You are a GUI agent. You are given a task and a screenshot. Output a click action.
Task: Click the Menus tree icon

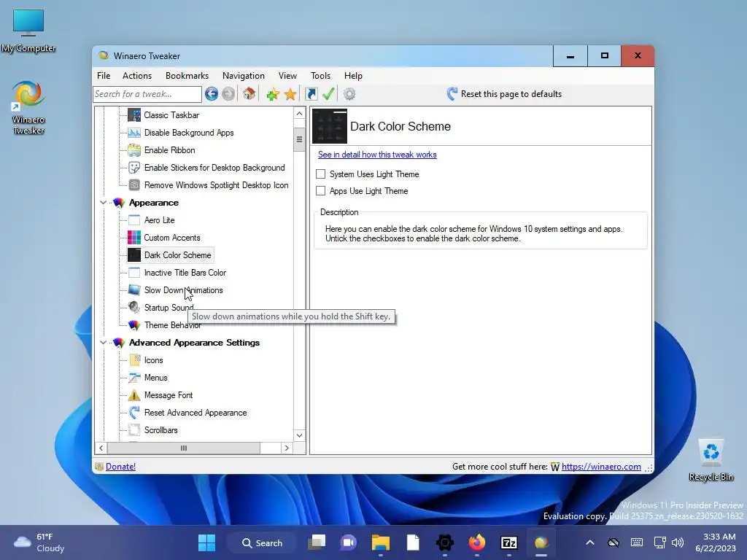134,378
